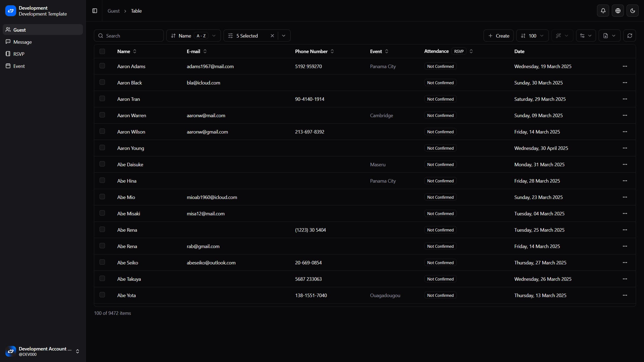Select the Abe Mio row checkbox
The image size is (644, 362).
coord(102,197)
